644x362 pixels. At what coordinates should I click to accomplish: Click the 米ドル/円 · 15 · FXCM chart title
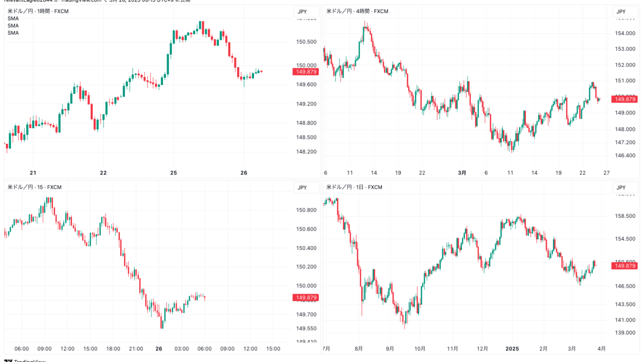pyautogui.click(x=34, y=188)
